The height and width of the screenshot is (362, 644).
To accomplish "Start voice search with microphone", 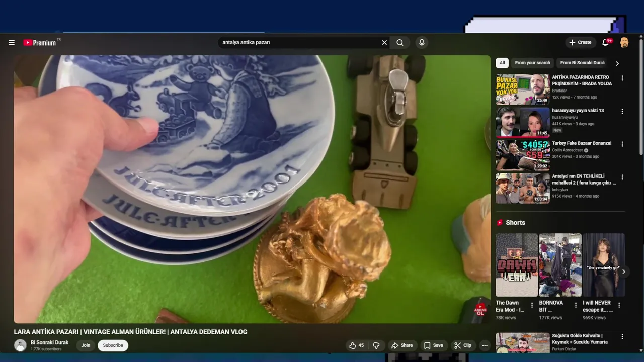I will click(422, 43).
